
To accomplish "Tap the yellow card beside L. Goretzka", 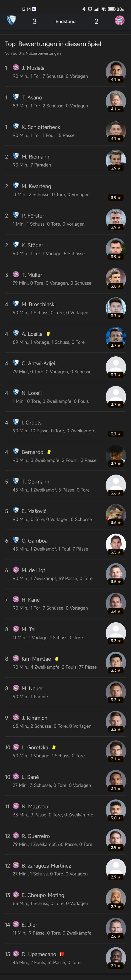I will pos(54,747).
